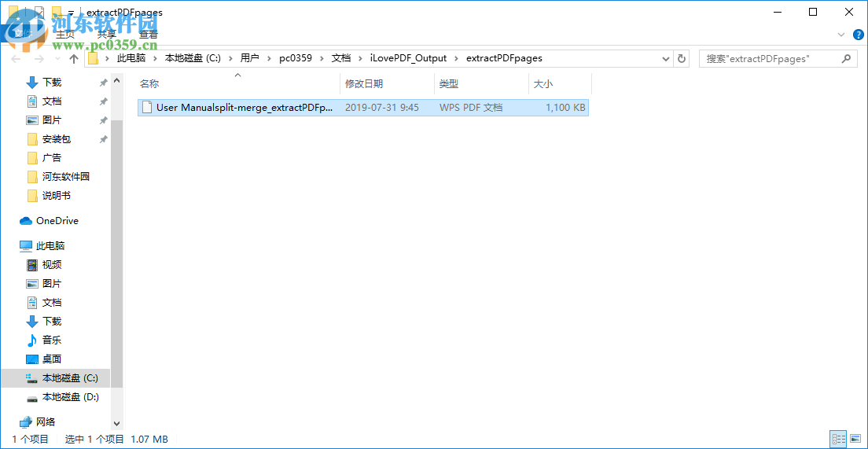Expand breadcrumb chevron after 此电脑
The width and height of the screenshot is (868, 449).
[x=154, y=58]
